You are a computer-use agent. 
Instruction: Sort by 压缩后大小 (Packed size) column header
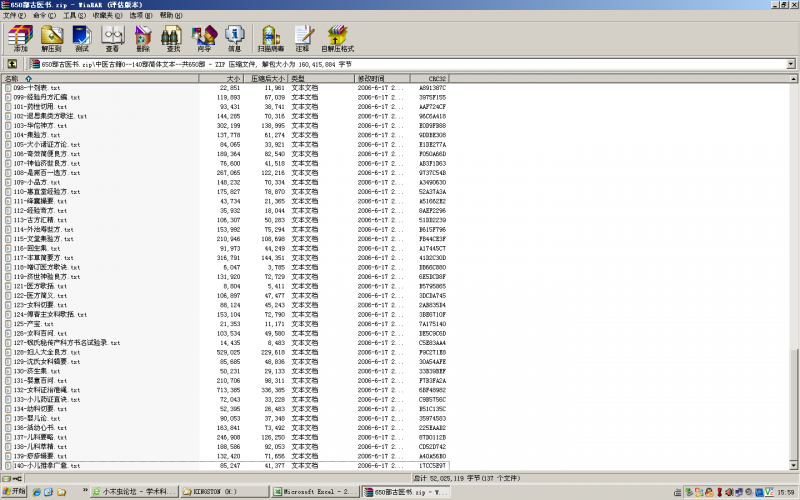[x=266, y=79]
